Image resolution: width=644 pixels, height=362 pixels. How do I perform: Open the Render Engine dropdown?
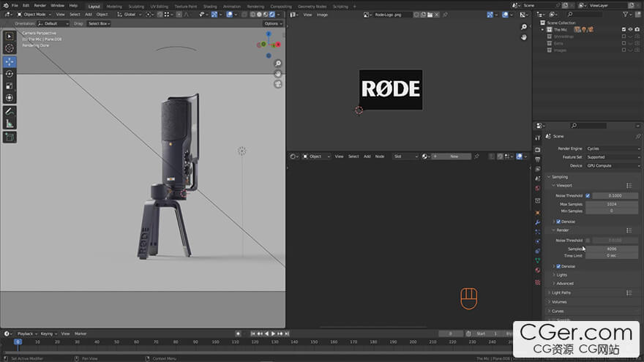pos(613,148)
